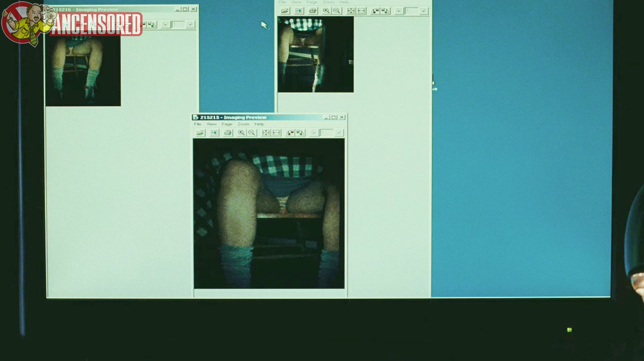Open the Help menu in the 215215 window
Image resolution: width=644 pixels, height=361 pixels.
tap(259, 124)
